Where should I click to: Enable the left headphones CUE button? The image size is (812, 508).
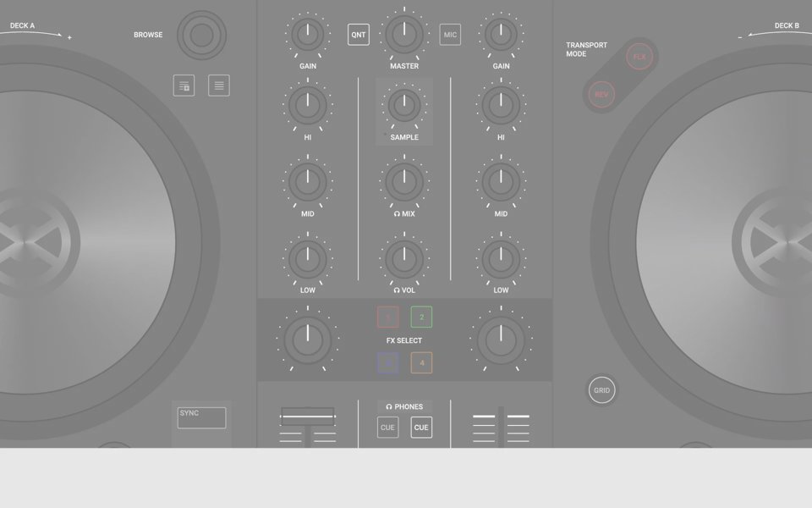tap(387, 428)
